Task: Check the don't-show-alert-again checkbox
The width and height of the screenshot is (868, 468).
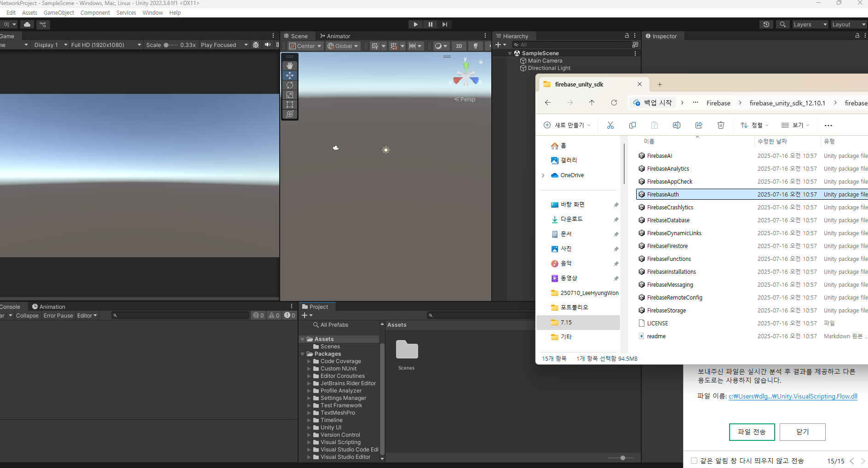Action: click(x=694, y=461)
